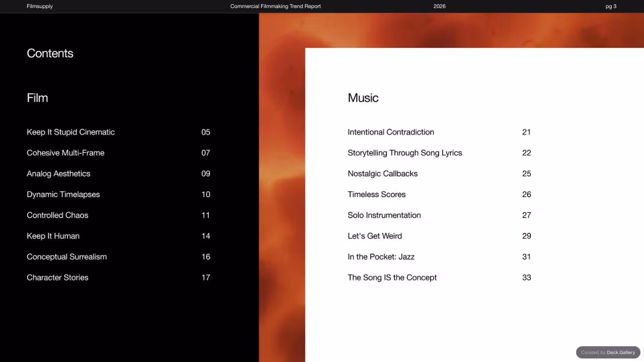Click the Character Stories entry
Viewport: 644px width, 362px height.
tap(57, 278)
